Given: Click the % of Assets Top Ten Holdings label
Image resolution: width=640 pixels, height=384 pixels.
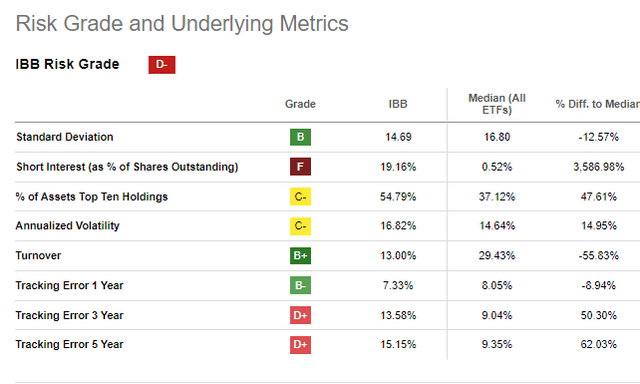Looking at the screenshot, I should [x=92, y=197].
